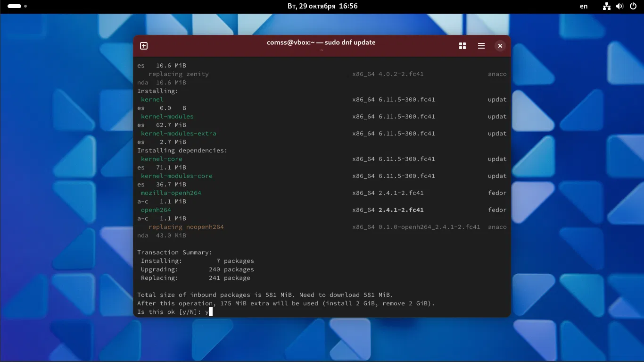Click the wired network status icon
Screen dimensions: 644x362
(x=607, y=6)
